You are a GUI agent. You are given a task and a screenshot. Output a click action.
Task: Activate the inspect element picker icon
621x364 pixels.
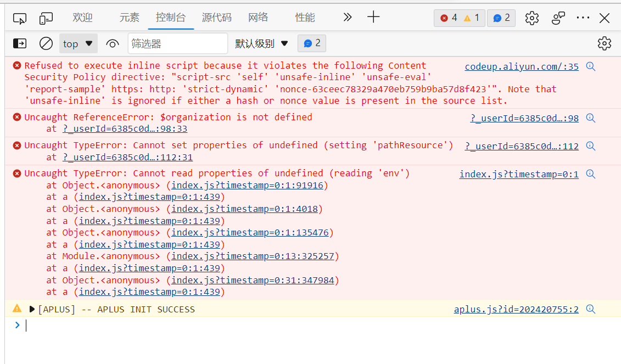pyautogui.click(x=19, y=18)
